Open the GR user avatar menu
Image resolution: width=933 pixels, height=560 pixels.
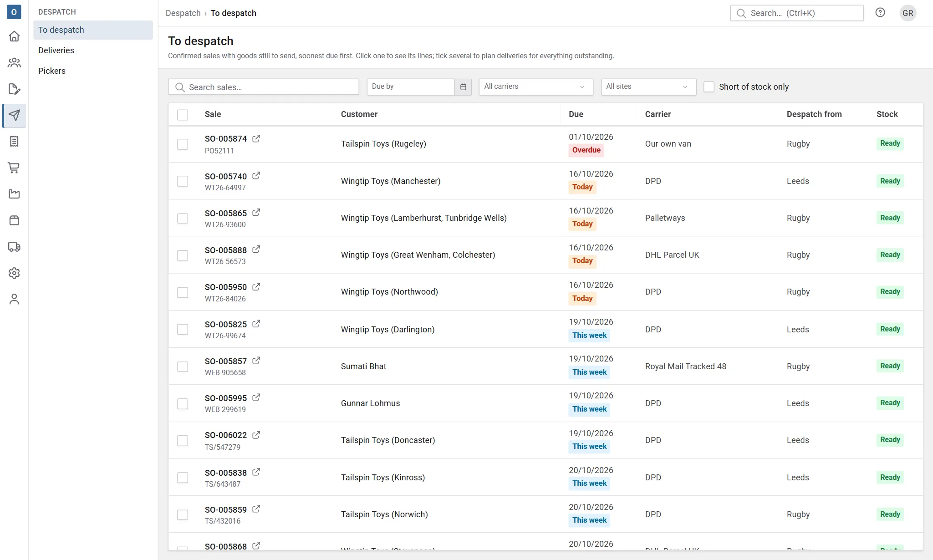(x=908, y=13)
